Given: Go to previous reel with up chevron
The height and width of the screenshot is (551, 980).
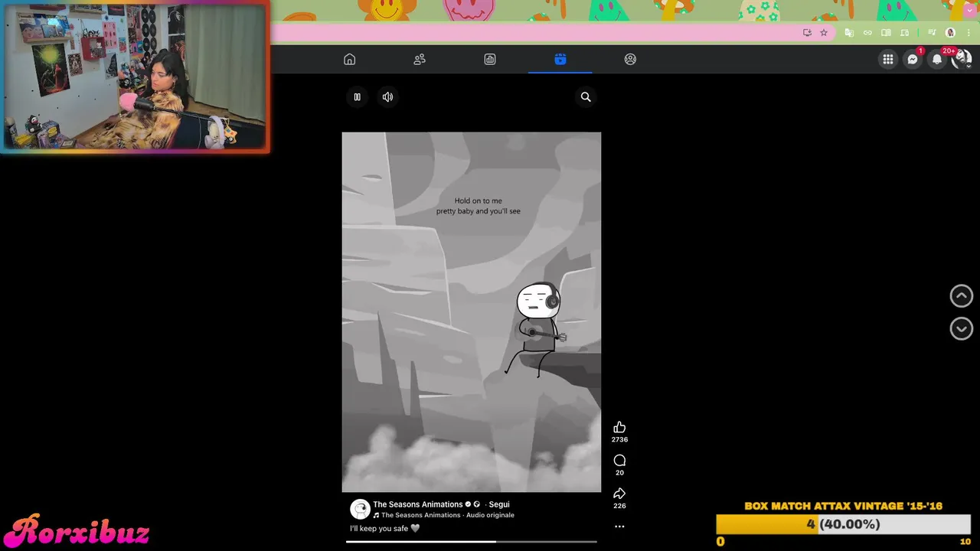Looking at the screenshot, I should [x=962, y=295].
